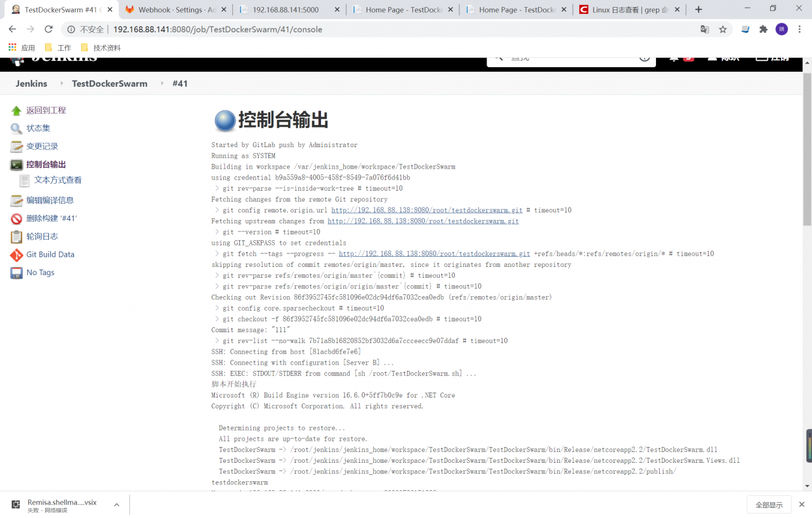Click the 'Checking out Revision 86f3952...' line
The height and width of the screenshot is (518, 812).
pos(382,297)
